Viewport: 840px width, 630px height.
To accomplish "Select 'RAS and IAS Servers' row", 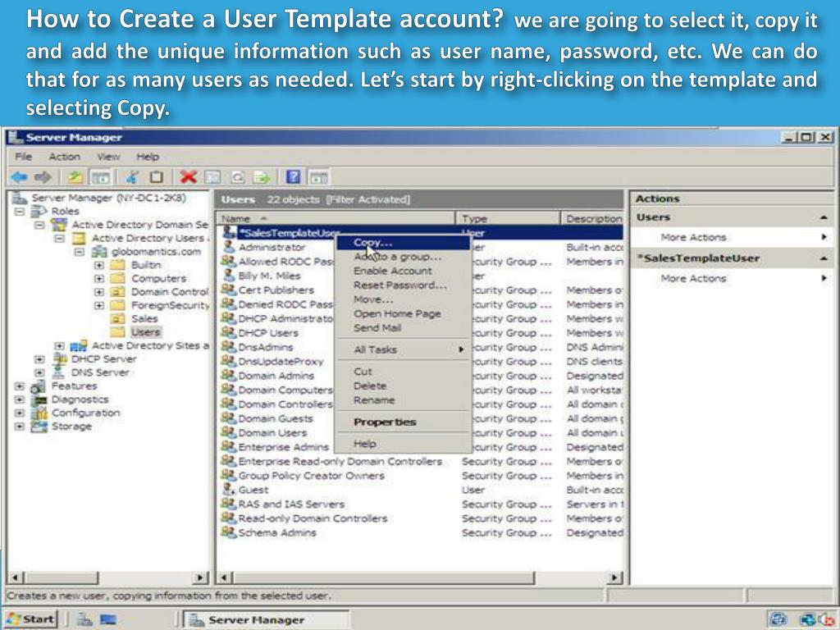I will click(421, 504).
